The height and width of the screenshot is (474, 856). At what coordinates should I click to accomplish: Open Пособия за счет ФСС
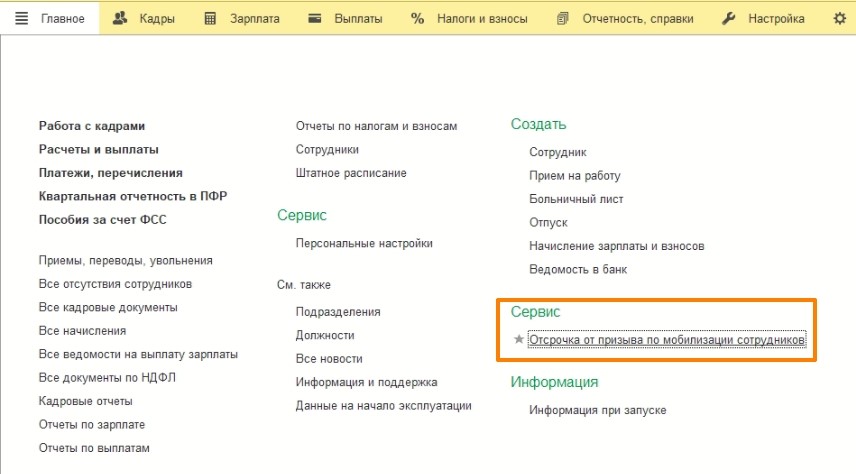[x=102, y=220]
